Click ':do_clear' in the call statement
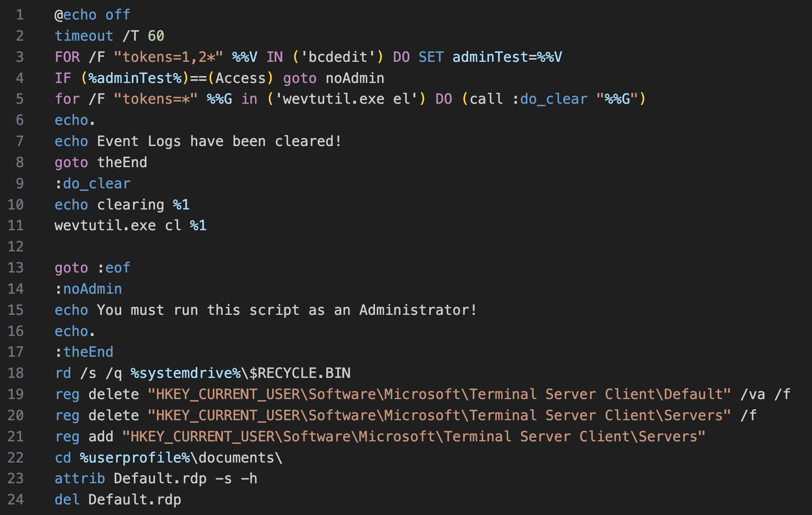 (550, 99)
